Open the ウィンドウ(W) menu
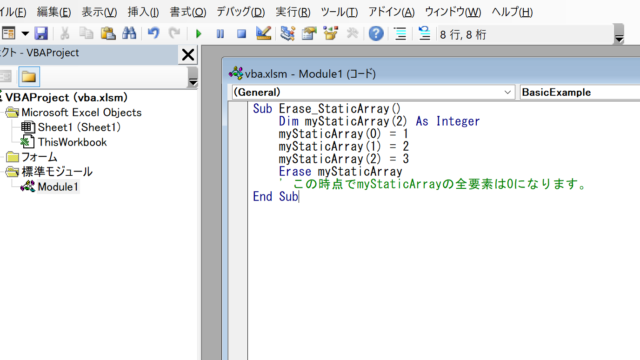Screen dimensions: 640x360 (453, 12)
